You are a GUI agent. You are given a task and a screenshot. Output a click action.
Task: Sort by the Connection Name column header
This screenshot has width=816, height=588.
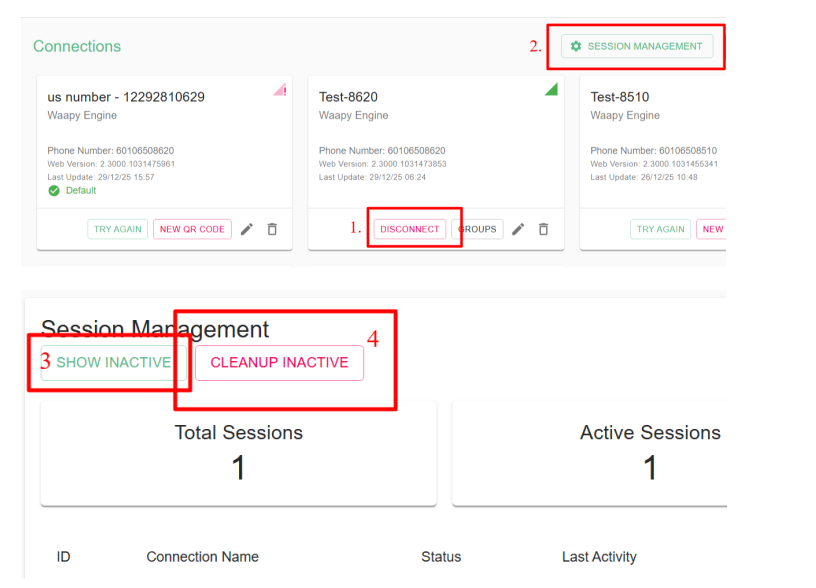[202, 557]
